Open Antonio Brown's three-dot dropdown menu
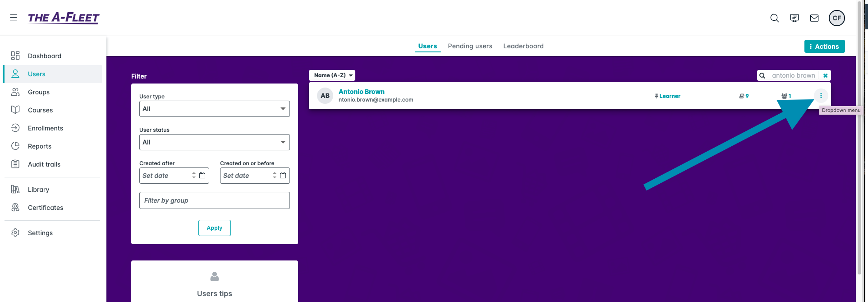Screen dimensions: 868x302 point(821,96)
